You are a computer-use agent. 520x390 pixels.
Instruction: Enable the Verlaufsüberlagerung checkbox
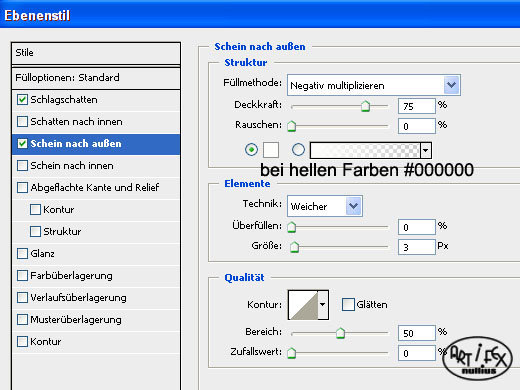click(x=22, y=298)
